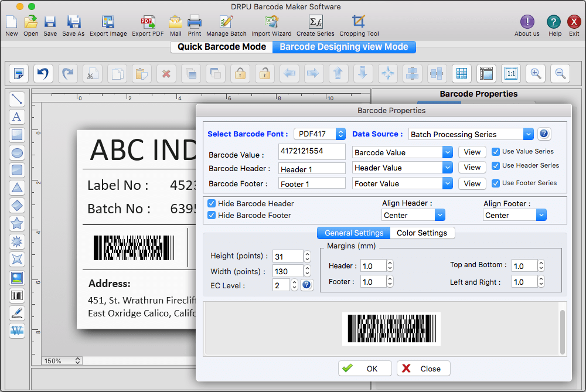Screen dimensions: 586x392
Task: Uncheck Use Header Series
Action: (x=496, y=166)
